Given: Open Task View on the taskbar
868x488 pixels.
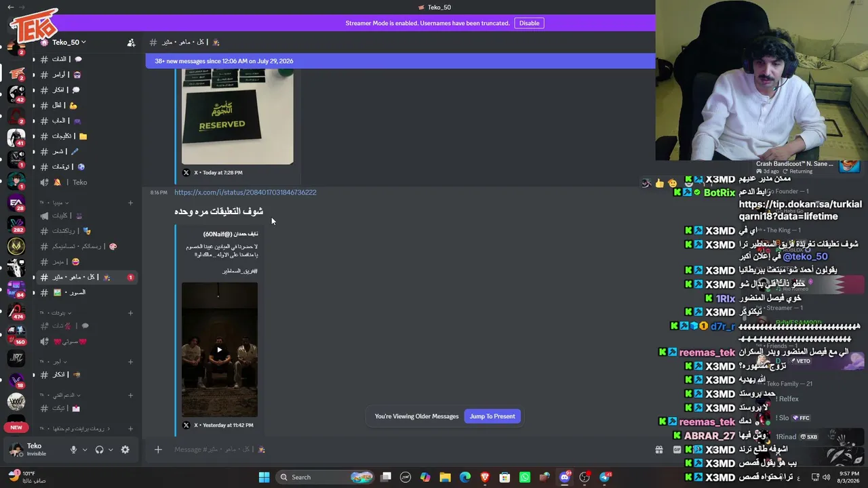Looking at the screenshot, I should point(385,477).
